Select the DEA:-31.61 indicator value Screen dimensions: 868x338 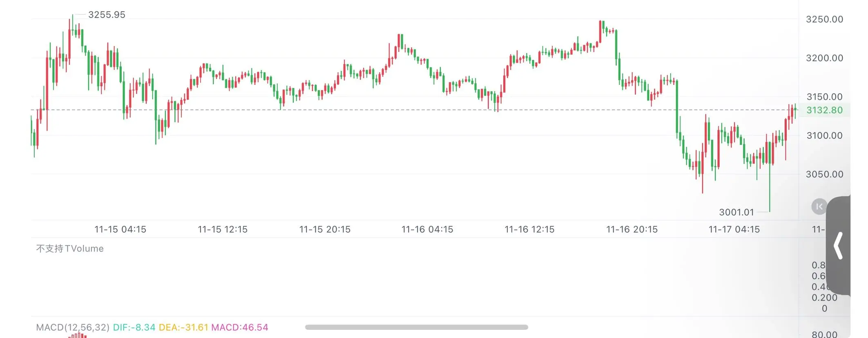[x=183, y=327]
